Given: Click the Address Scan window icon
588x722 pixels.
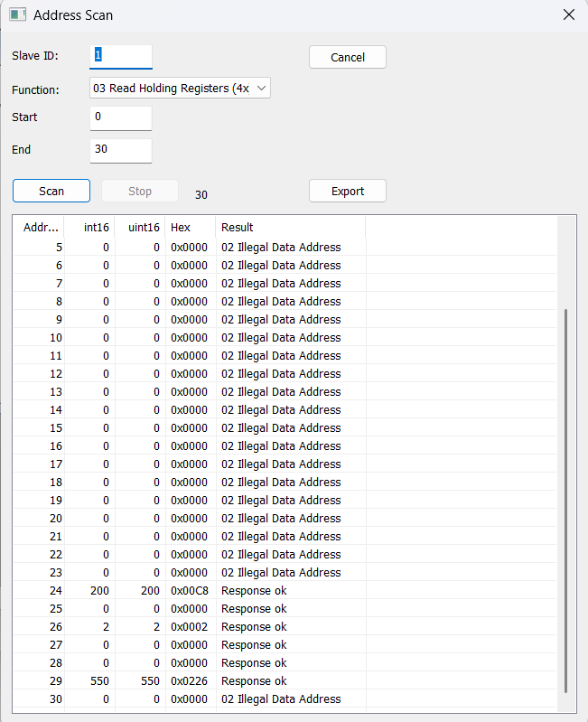Looking at the screenshot, I should [x=17, y=15].
